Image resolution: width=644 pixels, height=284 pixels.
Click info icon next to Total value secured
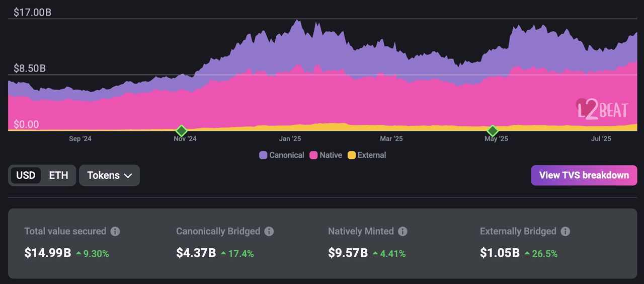[115, 231]
